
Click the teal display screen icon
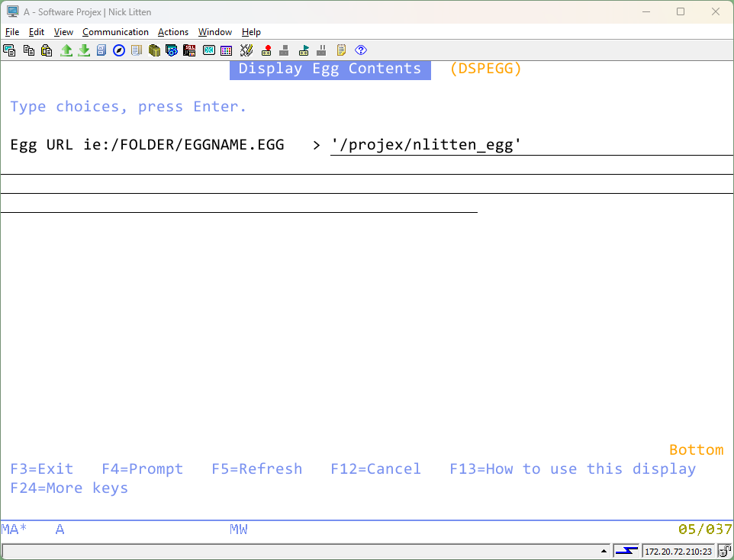click(209, 50)
